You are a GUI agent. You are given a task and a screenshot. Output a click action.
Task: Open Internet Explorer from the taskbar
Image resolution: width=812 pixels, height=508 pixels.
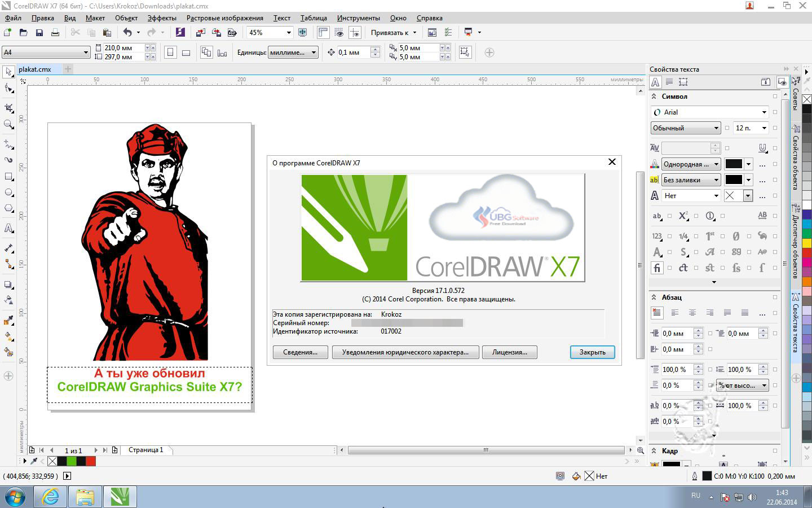click(x=50, y=497)
